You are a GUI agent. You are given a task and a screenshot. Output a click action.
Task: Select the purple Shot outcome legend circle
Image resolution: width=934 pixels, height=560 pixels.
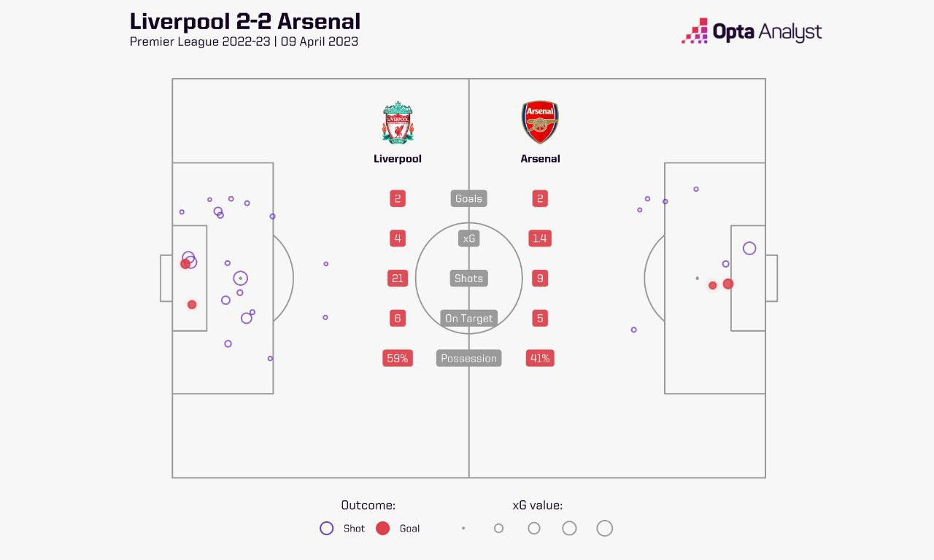click(327, 529)
